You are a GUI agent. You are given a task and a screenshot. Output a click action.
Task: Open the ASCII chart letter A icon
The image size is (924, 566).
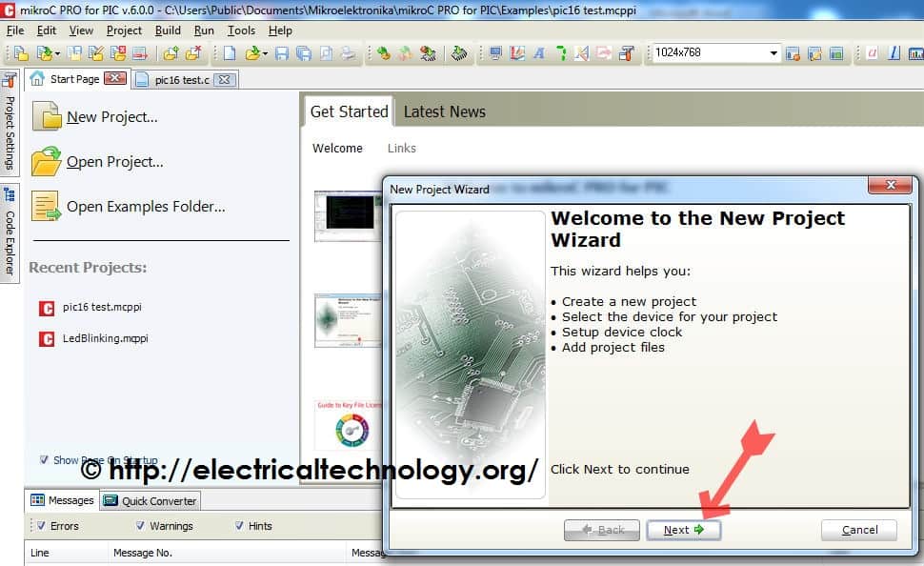[538, 53]
